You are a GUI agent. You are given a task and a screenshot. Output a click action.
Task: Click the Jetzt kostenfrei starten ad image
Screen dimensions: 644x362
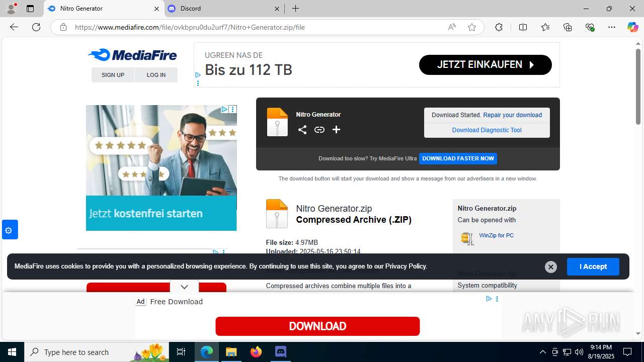[x=161, y=168]
